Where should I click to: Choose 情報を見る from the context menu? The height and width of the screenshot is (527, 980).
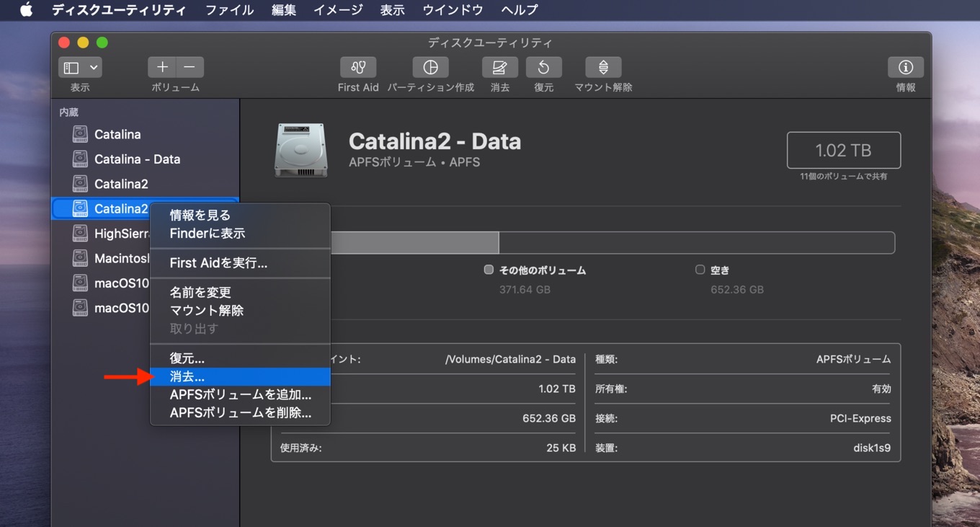tap(240, 215)
